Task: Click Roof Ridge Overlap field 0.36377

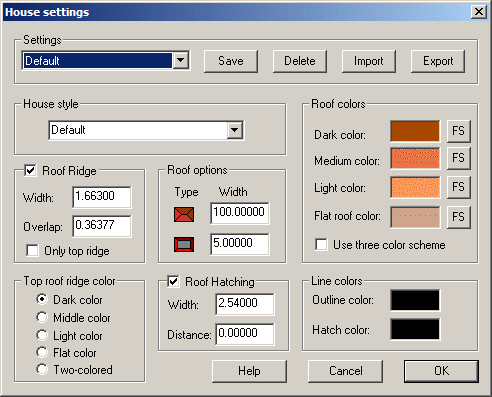Action: pyautogui.click(x=102, y=226)
